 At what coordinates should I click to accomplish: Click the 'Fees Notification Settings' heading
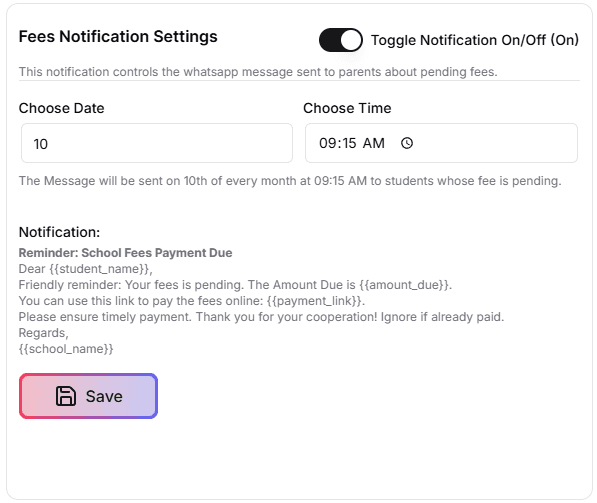pyautogui.click(x=118, y=37)
